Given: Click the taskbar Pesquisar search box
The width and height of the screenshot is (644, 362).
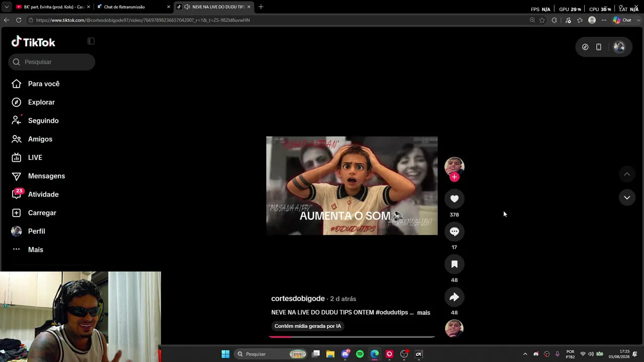Looking at the screenshot, I should click(272, 354).
